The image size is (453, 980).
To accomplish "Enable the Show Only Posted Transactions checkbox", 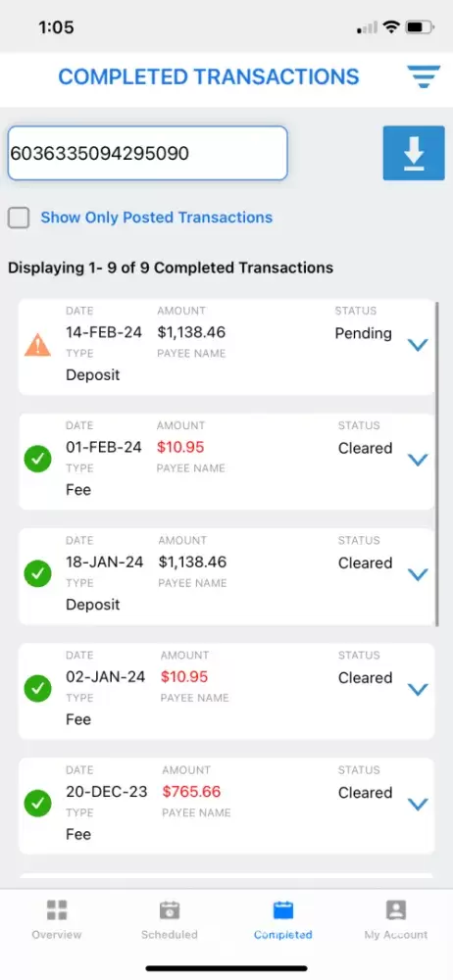I will pyautogui.click(x=19, y=219).
